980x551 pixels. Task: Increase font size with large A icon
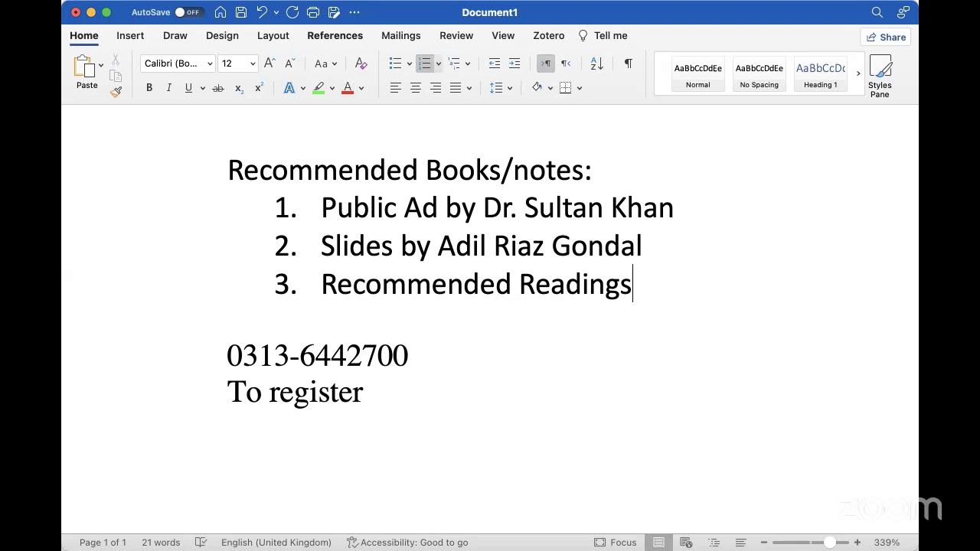coord(269,64)
